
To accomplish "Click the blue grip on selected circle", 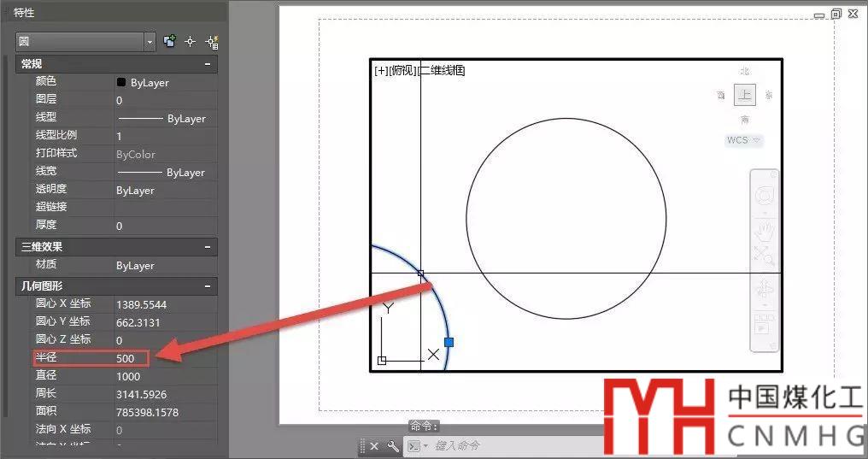I will [449, 342].
